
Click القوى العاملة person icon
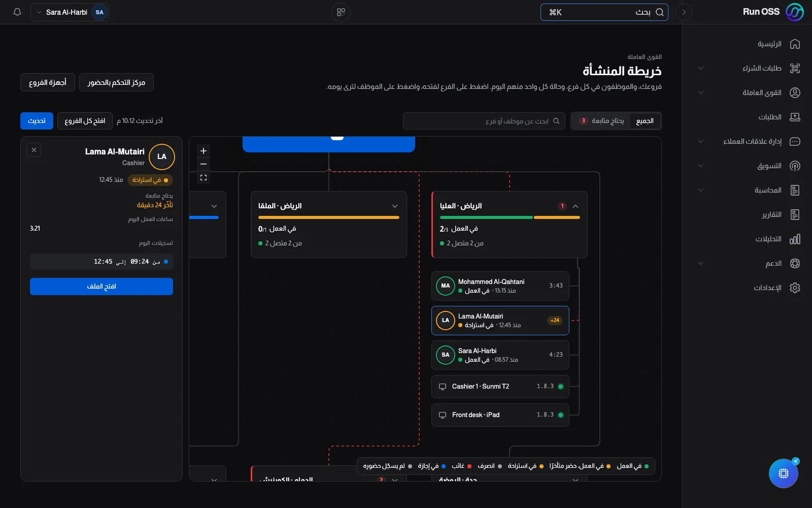(795, 93)
